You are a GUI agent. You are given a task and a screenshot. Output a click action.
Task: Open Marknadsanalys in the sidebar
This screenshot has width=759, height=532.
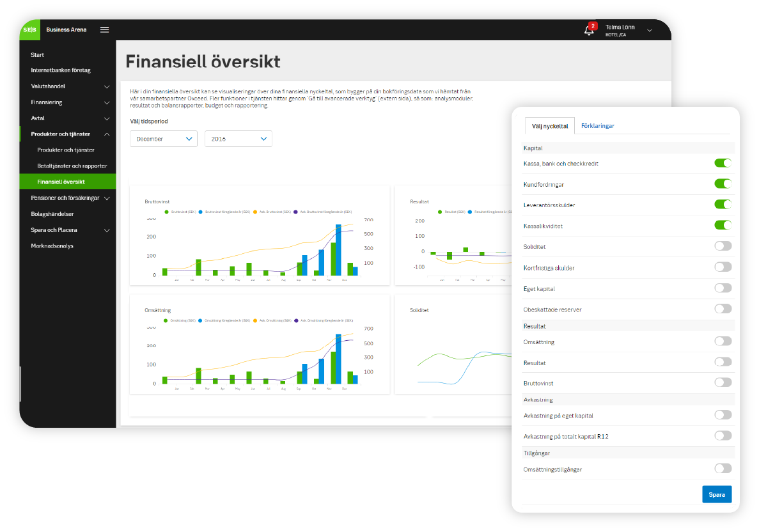(x=52, y=246)
